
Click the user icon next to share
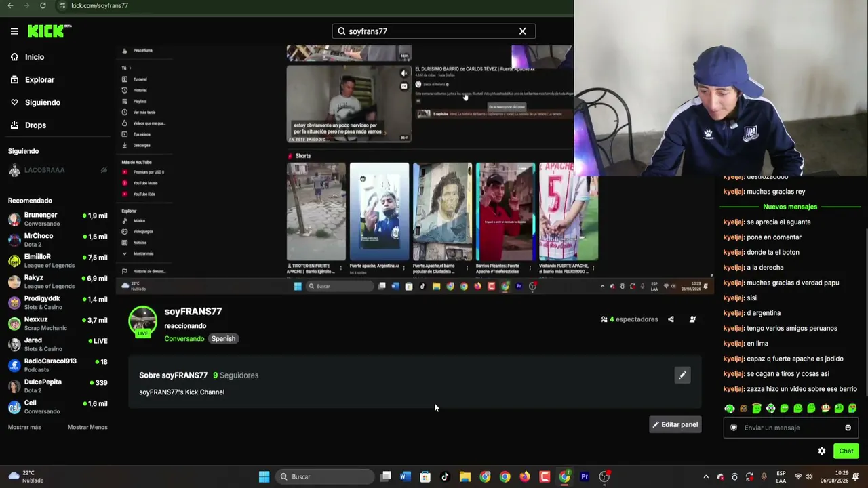[x=692, y=319]
